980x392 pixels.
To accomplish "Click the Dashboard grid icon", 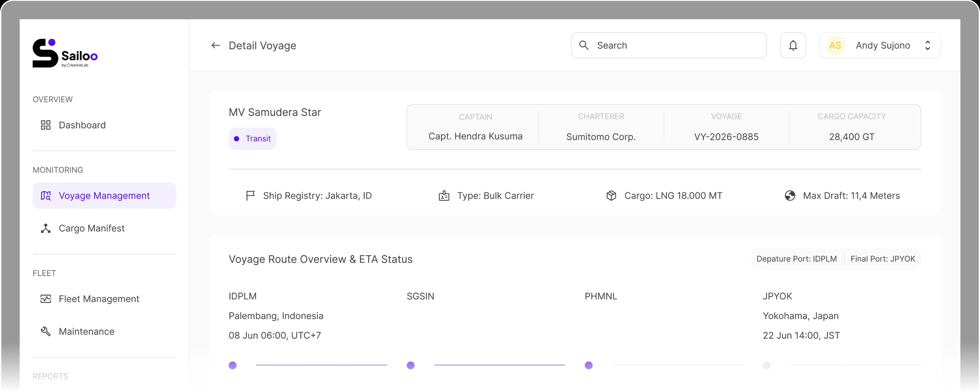I will pos(46,125).
